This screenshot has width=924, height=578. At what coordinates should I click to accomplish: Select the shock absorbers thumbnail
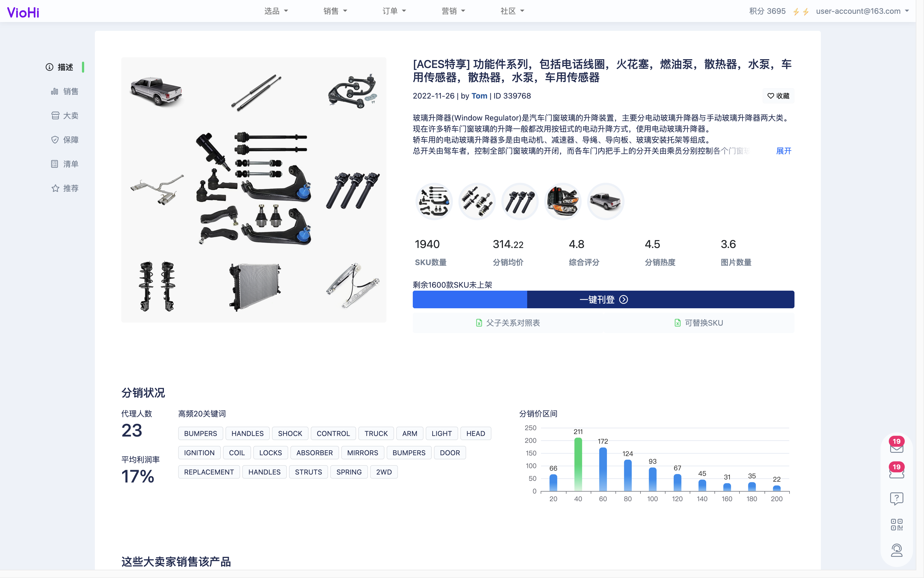[x=477, y=201]
